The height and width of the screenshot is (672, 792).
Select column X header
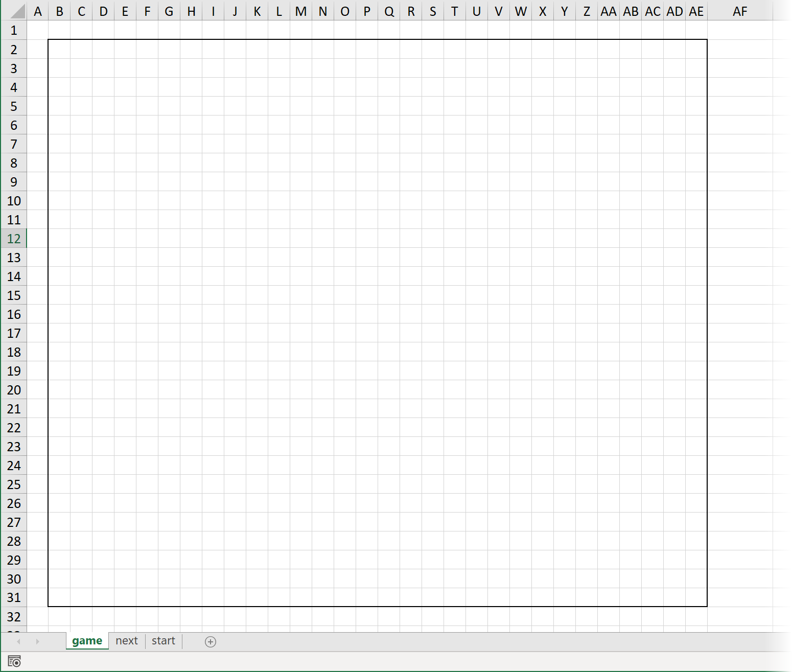[x=543, y=11]
